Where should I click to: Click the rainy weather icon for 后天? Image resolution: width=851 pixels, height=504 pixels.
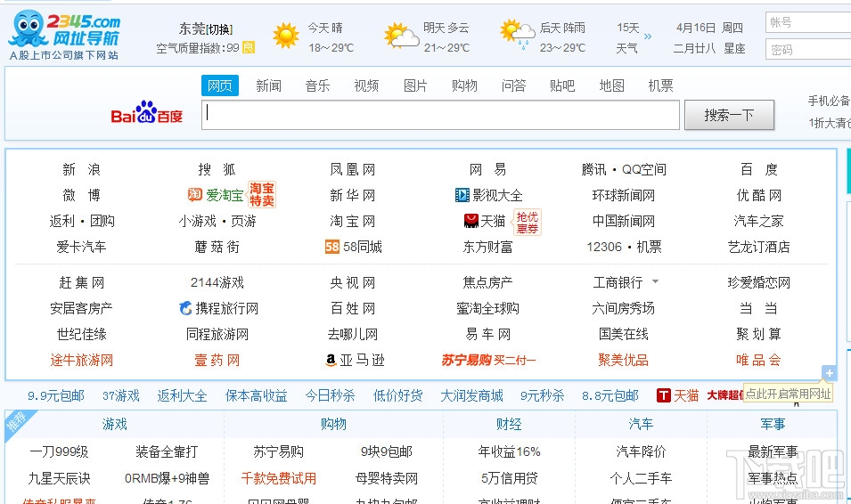click(x=517, y=34)
